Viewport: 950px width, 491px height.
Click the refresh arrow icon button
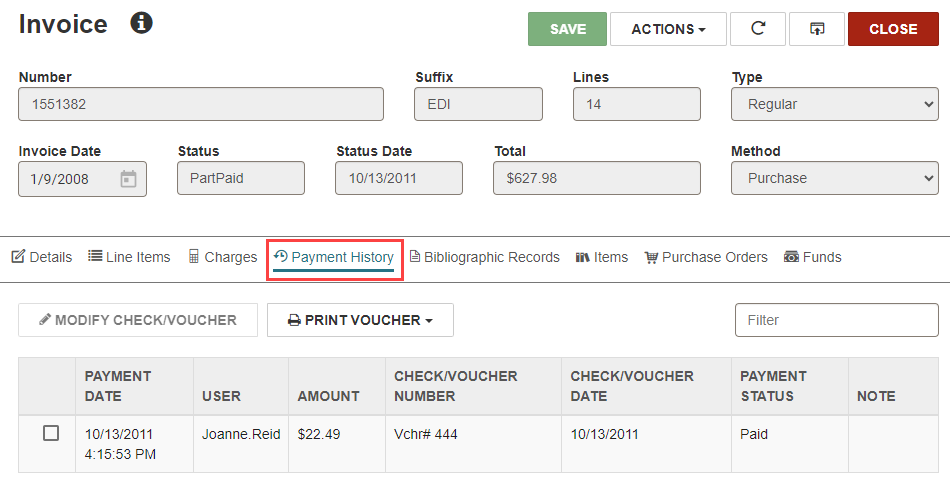[758, 28]
